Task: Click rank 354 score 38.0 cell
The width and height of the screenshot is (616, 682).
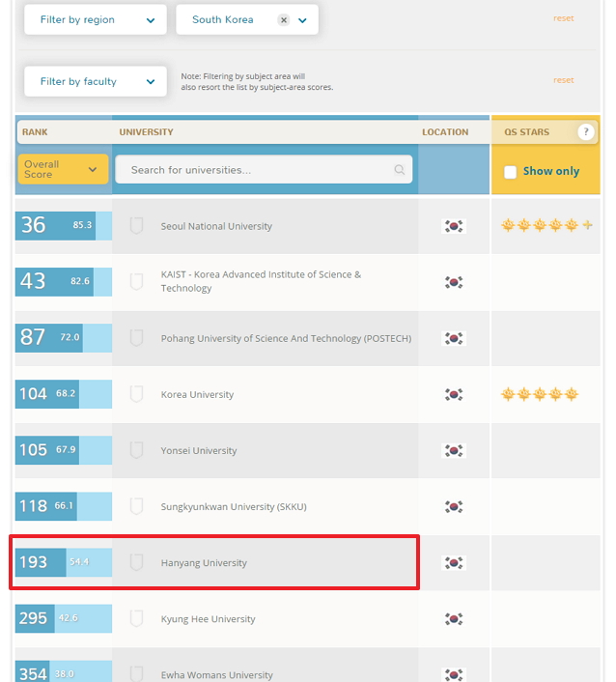Action: click(64, 671)
